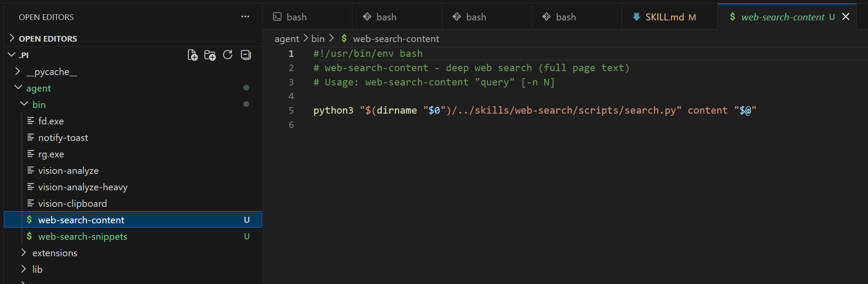Click the file icon beside fd.exe

[31, 121]
